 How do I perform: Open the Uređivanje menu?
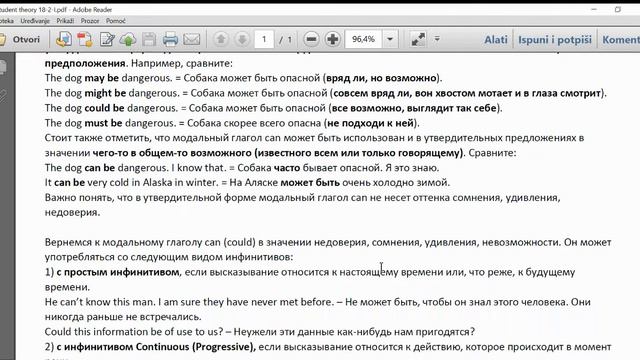point(35,21)
